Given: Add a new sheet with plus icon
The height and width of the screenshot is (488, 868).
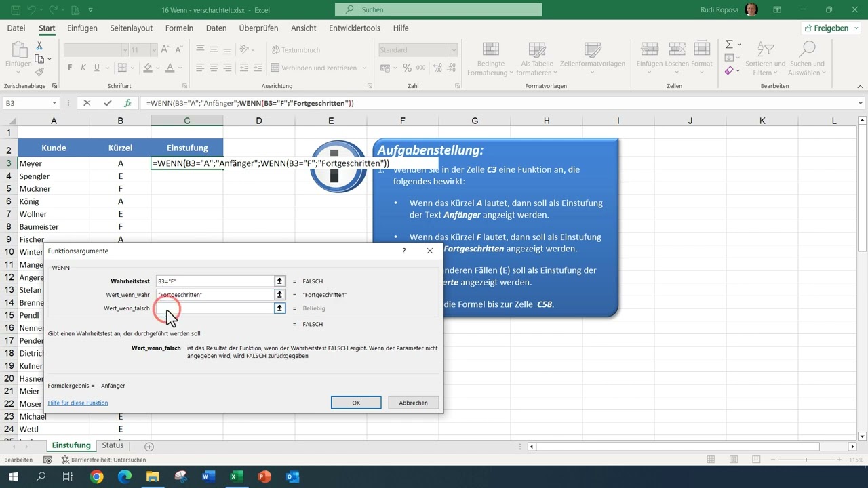Looking at the screenshot, I should point(149,446).
